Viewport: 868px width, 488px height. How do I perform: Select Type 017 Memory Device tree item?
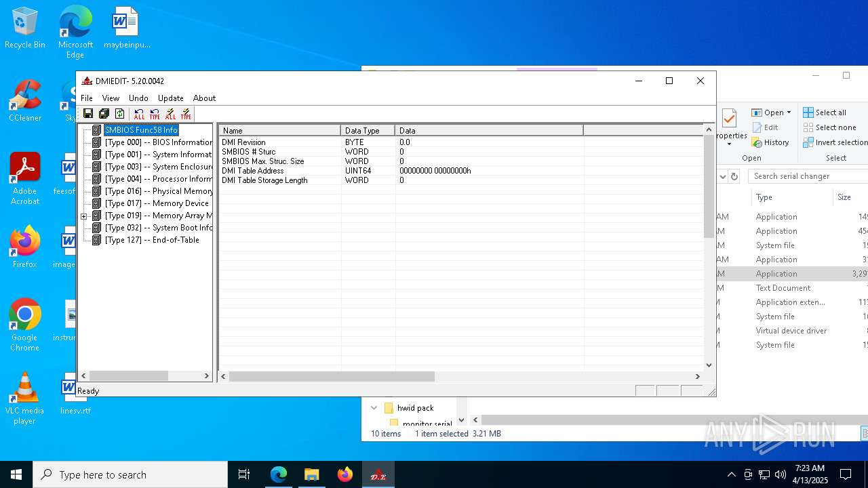point(157,203)
